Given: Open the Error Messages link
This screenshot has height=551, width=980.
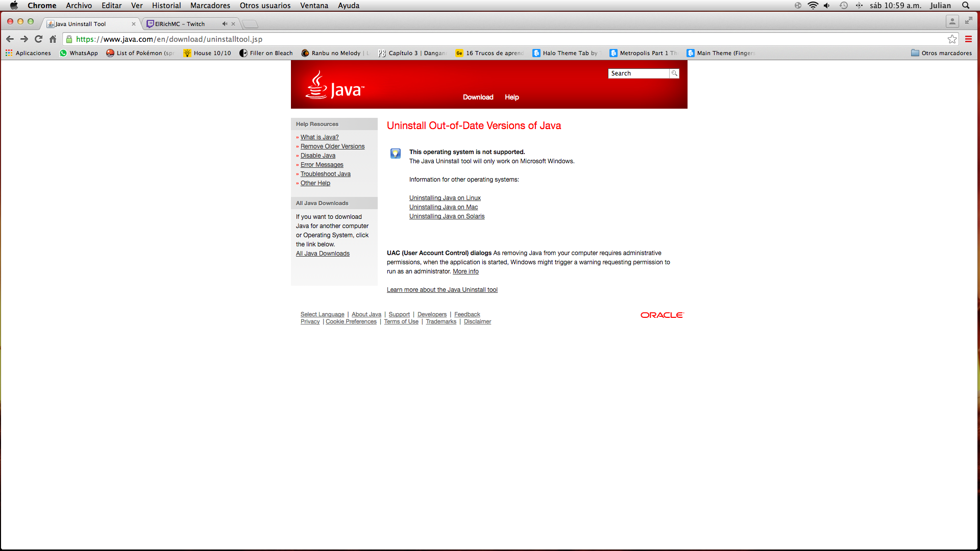Looking at the screenshot, I should click(322, 165).
